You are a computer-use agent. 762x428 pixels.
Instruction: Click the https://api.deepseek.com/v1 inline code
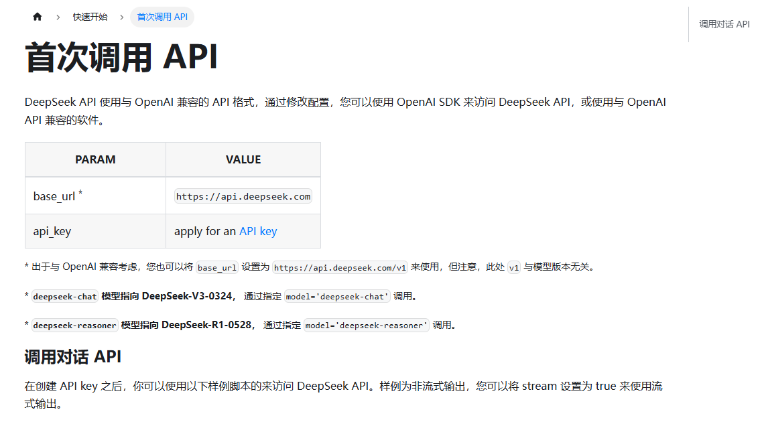pos(340,268)
